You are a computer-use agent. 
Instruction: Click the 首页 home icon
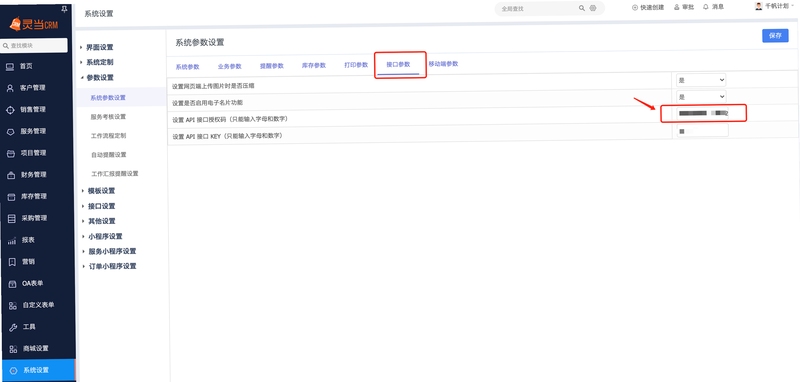tap(10, 66)
